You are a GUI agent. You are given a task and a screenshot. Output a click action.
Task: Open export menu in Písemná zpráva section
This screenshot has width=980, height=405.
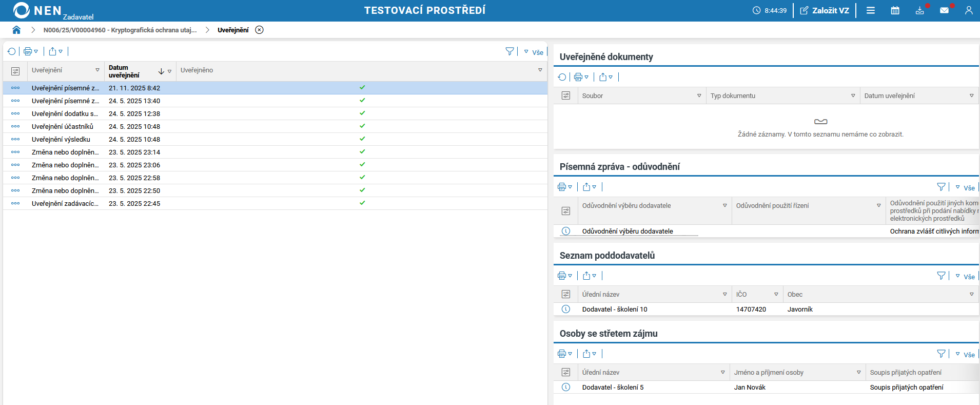[590, 187]
